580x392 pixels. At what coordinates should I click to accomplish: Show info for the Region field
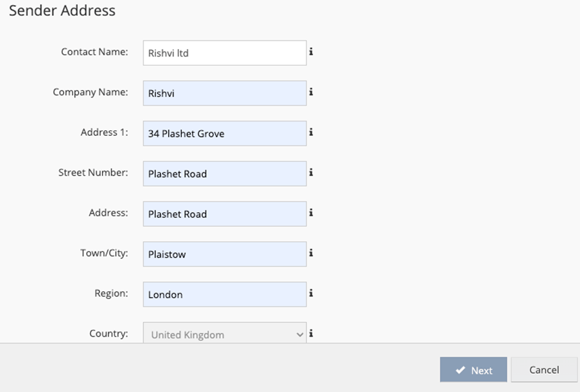(311, 294)
